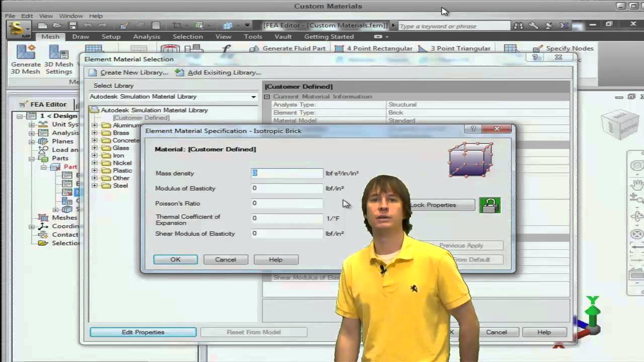Click the Open file folder icon

pos(57,26)
